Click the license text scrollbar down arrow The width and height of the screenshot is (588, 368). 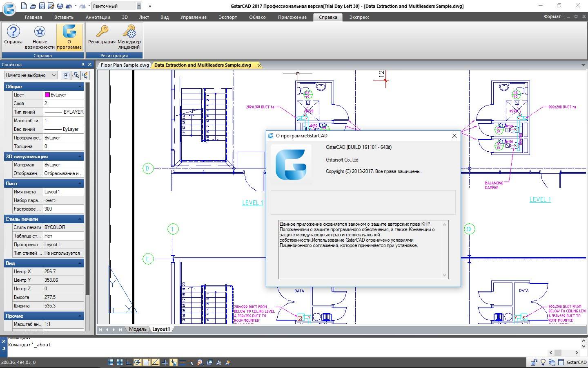point(445,275)
